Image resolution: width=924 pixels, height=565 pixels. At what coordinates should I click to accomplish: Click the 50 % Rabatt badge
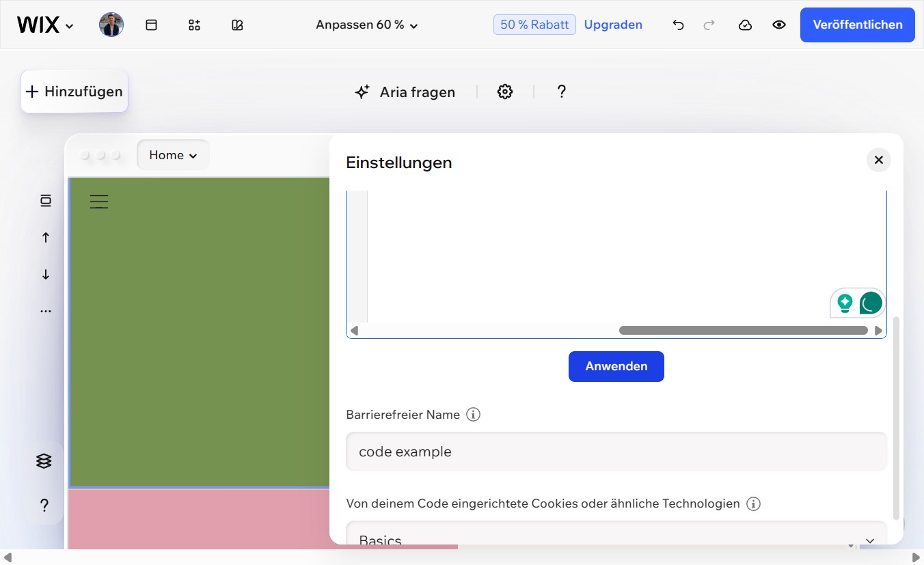tap(534, 25)
